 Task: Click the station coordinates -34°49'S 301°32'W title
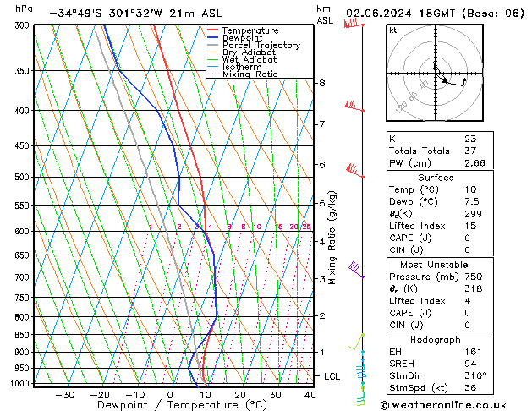pos(135,14)
